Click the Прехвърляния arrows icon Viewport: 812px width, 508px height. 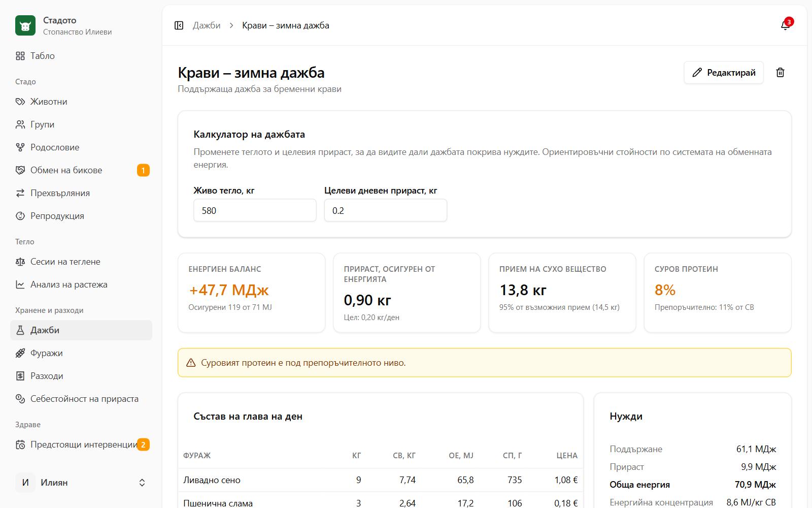tap(20, 193)
